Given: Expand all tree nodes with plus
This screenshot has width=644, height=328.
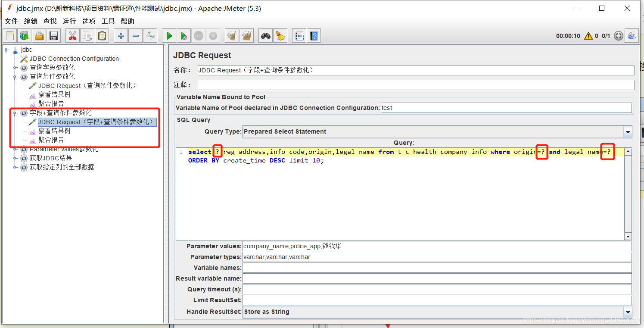Looking at the screenshot, I should point(121,36).
